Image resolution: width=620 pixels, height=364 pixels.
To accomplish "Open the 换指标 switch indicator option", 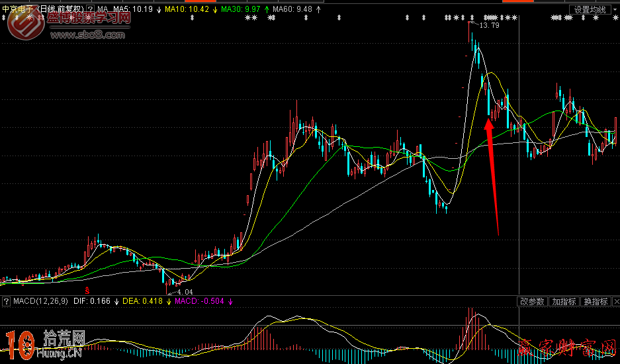I will coord(596,302).
